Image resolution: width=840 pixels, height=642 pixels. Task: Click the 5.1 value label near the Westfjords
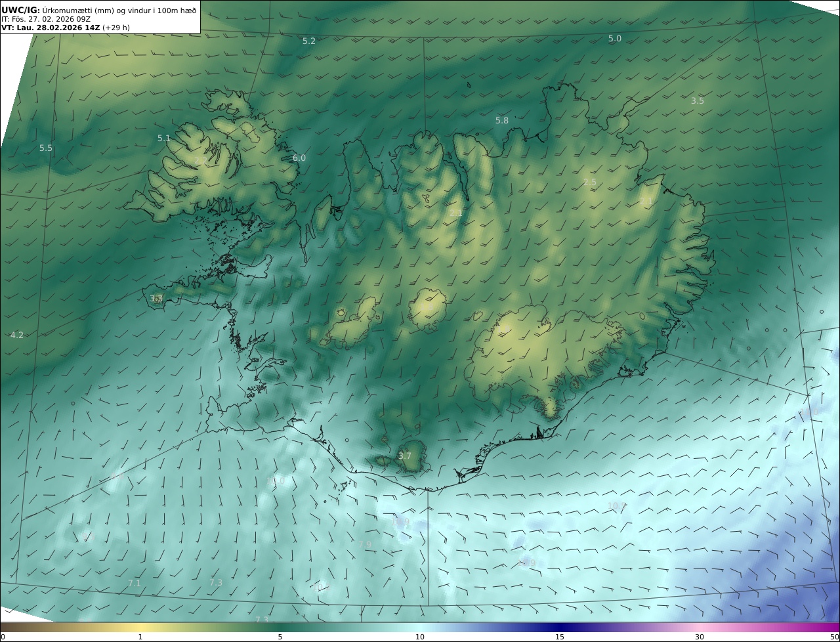pyautogui.click(x=164, y=138)
